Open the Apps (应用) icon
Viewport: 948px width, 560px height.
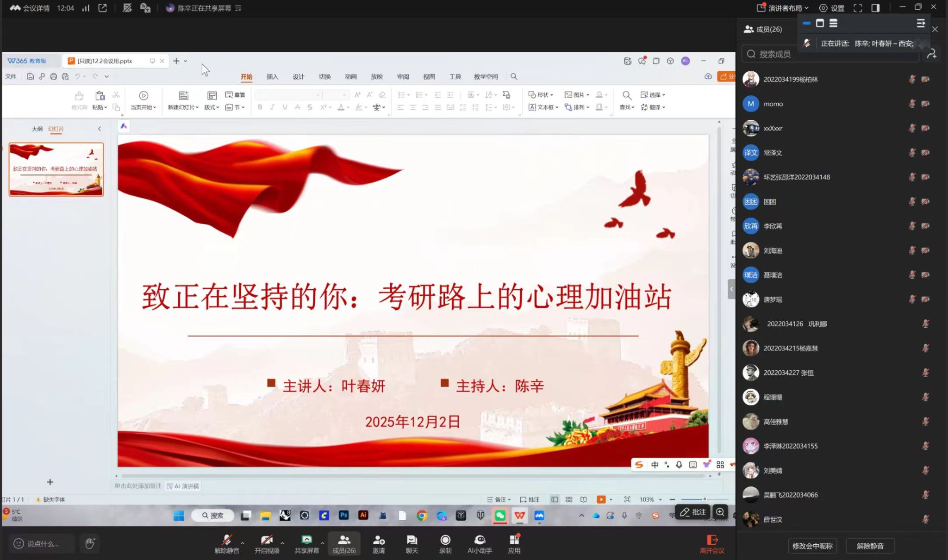(x=514, y=541)
